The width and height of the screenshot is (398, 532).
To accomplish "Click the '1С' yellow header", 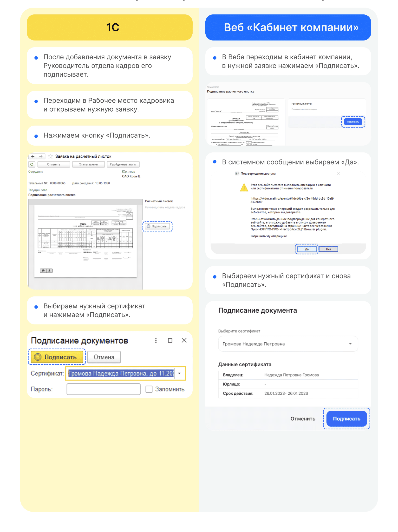I will pos(110,27).
